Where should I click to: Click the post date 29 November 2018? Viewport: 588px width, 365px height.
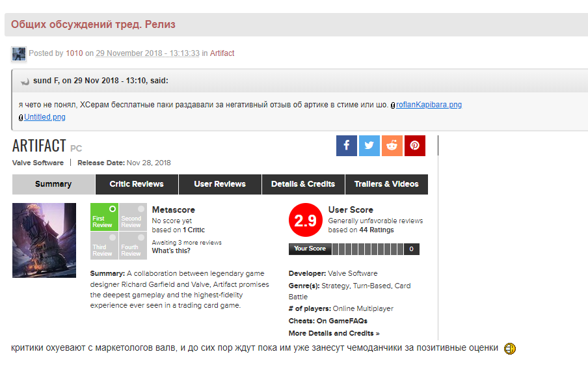[148, 53]
